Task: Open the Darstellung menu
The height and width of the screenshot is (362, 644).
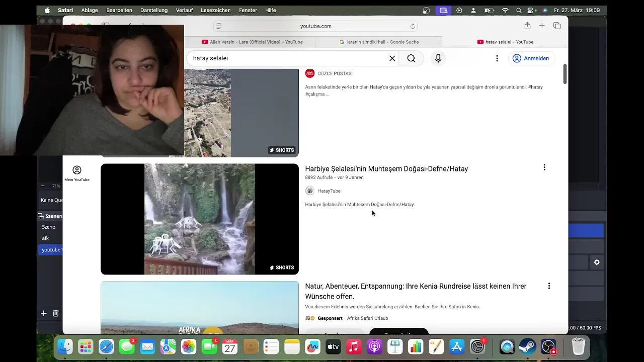Action: [x=154, y=10]
